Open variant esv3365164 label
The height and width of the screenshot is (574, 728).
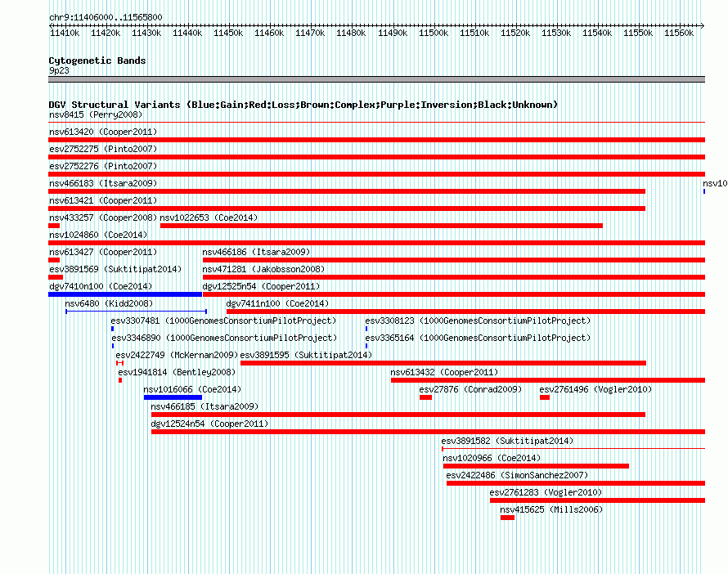[x=478, y=338]
